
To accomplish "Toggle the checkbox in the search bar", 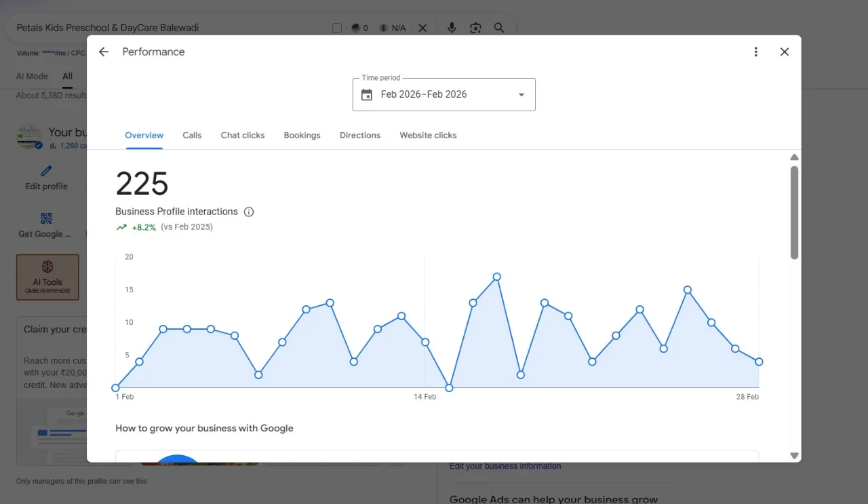I will [337, 28].
